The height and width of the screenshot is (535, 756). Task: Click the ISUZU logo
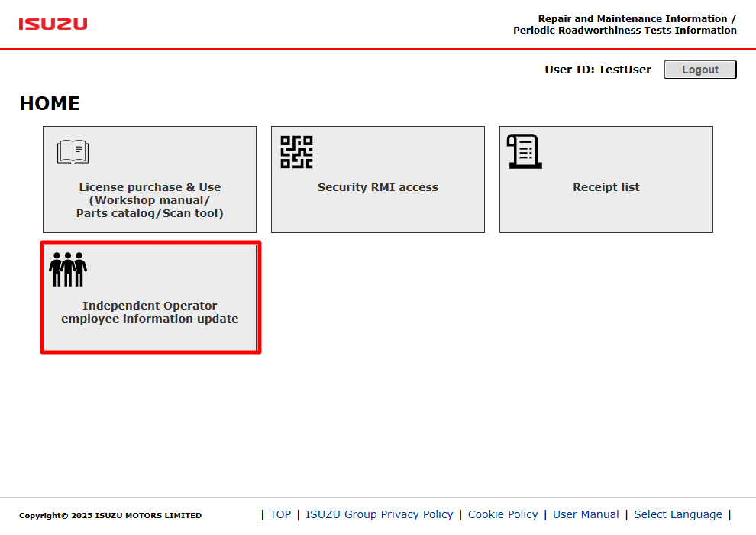53,24
